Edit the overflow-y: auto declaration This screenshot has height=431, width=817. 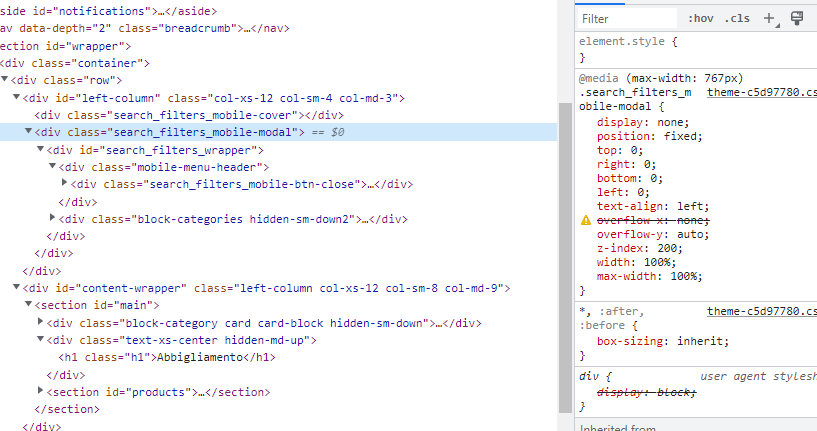pyautogui.click(x=653, y=235)
